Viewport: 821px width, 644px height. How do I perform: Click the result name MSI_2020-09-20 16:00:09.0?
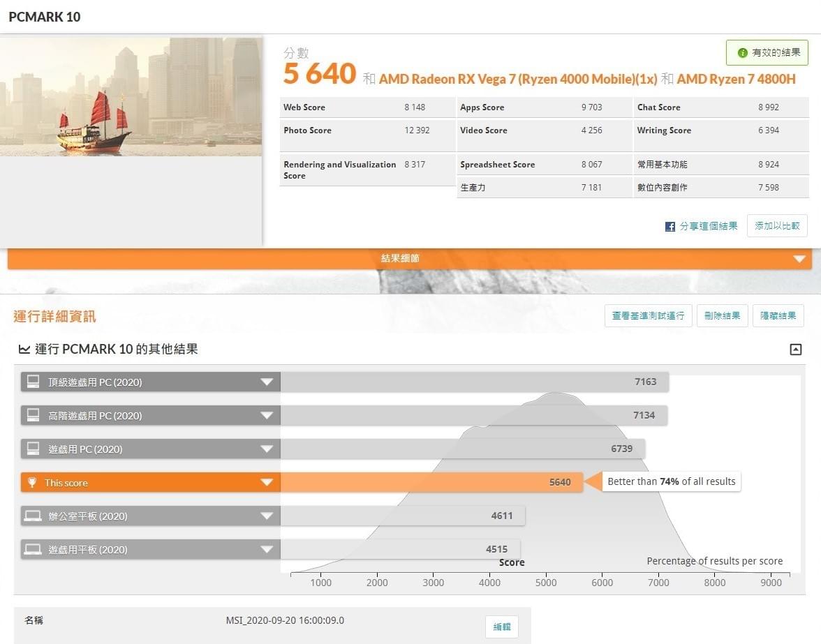(285, 620)
